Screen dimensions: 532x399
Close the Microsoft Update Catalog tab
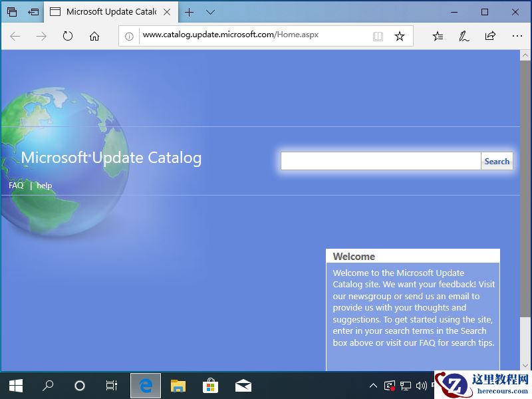[167, 12]
